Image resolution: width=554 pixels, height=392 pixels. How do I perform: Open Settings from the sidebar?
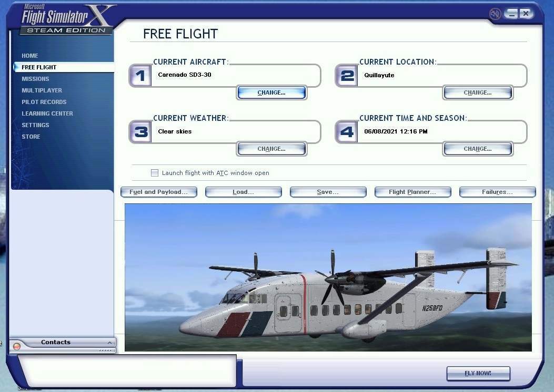click(x=35, y=125)
